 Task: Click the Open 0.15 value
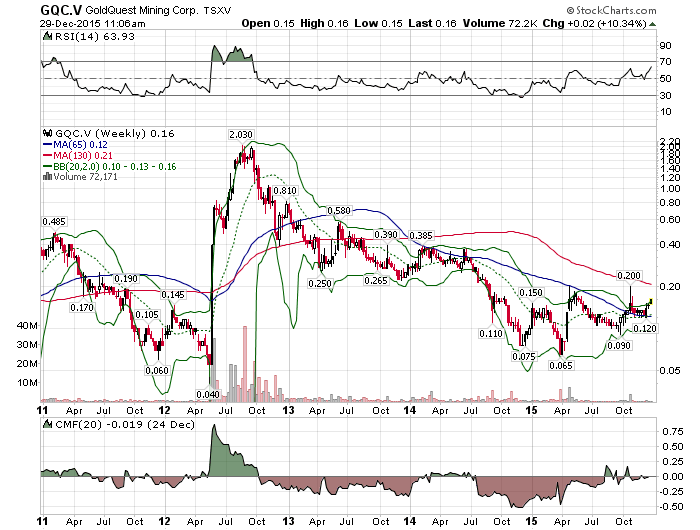point(268,23)
